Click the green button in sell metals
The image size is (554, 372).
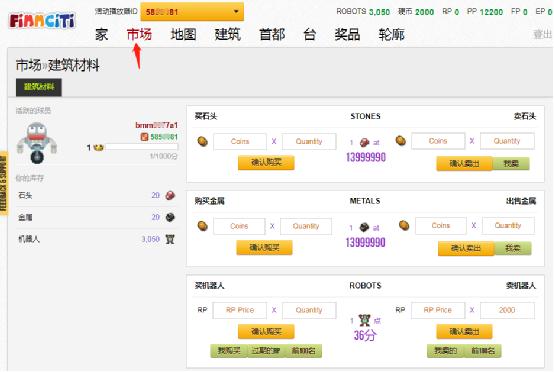513,248
